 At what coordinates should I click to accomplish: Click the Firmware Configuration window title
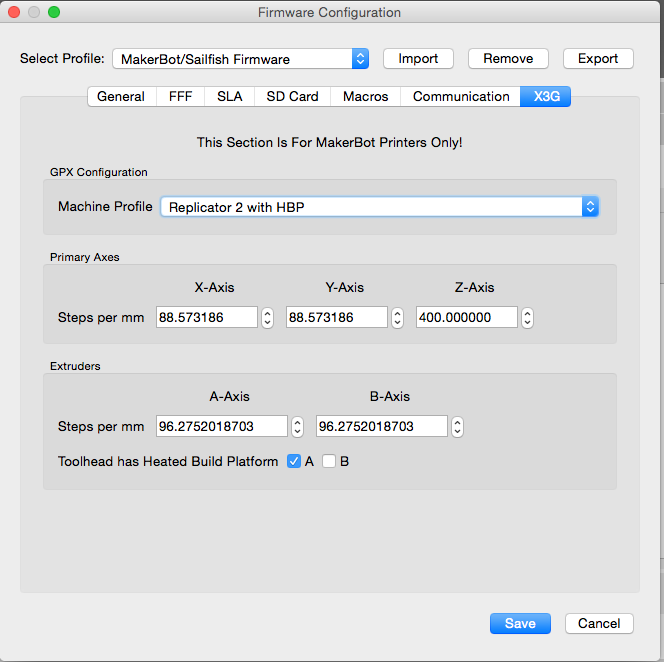[329, 12]
